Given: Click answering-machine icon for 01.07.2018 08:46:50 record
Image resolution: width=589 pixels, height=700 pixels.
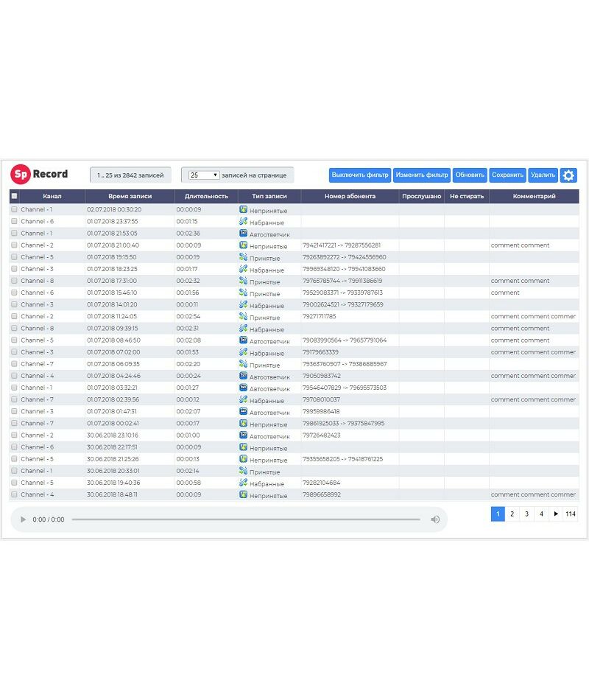Looking at the screenshot, I should pos(243,340).
